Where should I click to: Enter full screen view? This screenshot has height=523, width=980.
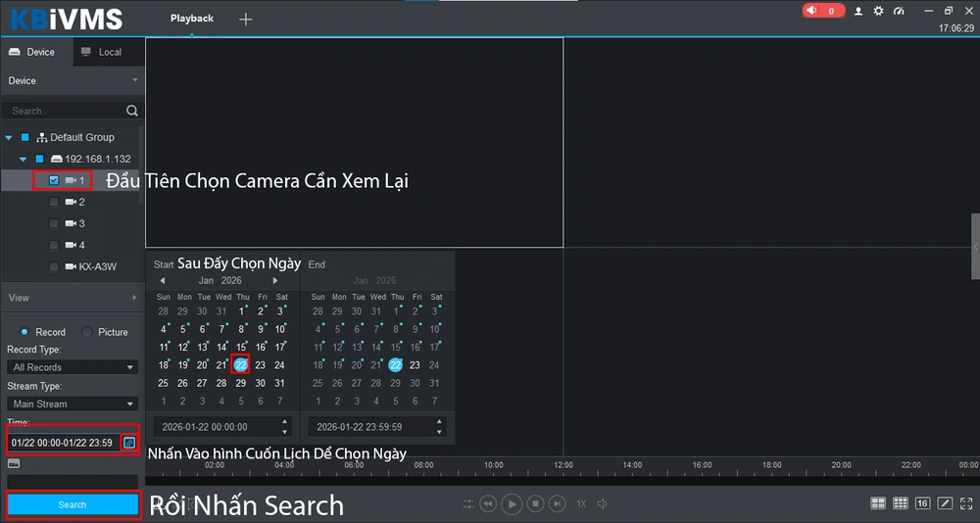pyautogui.click(x=966, y=503)
